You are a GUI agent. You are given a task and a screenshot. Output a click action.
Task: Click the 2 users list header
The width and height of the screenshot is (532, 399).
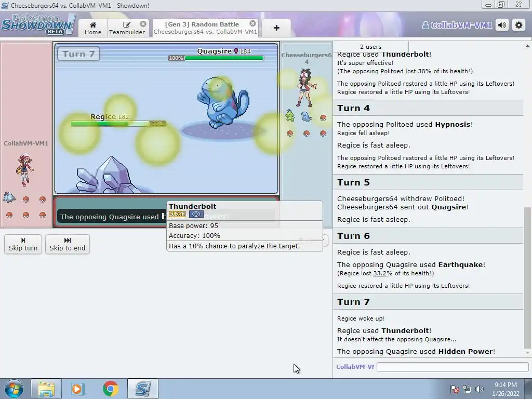(370, 47)
